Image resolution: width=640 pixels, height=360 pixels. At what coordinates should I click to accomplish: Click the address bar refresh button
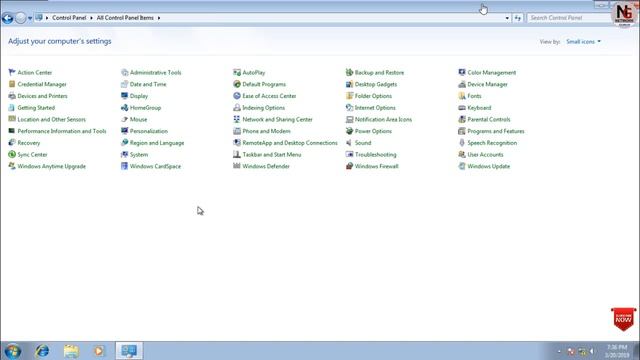pos(518,18)
